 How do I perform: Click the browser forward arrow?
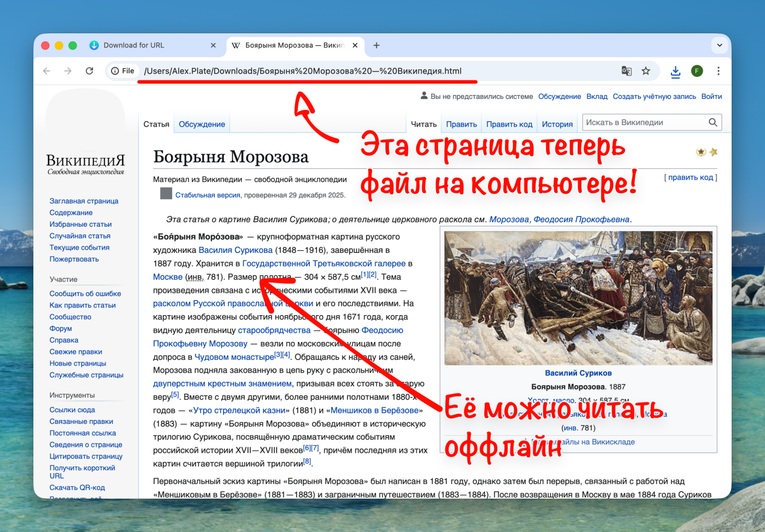68,71
